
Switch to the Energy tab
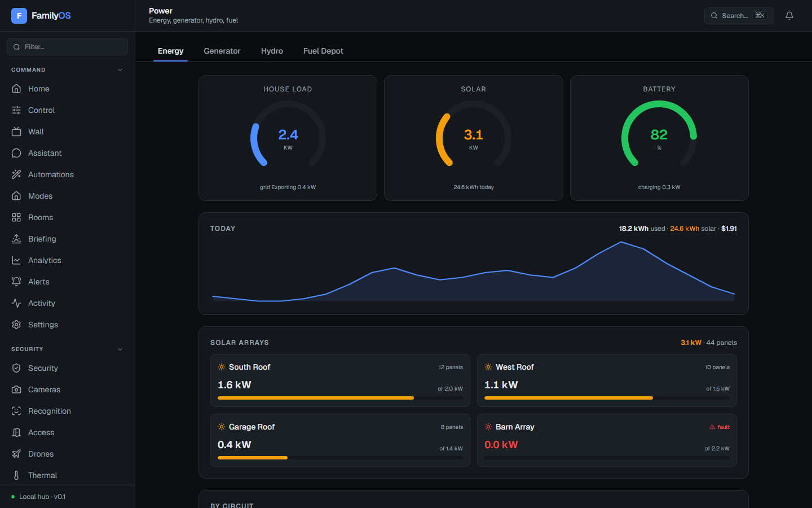tap(170, 51)
